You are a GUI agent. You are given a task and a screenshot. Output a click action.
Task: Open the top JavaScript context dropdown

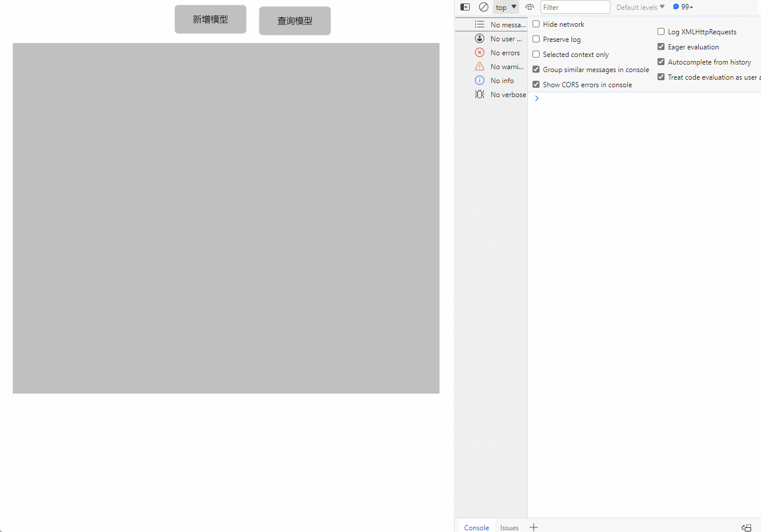[x=506, y=8]
